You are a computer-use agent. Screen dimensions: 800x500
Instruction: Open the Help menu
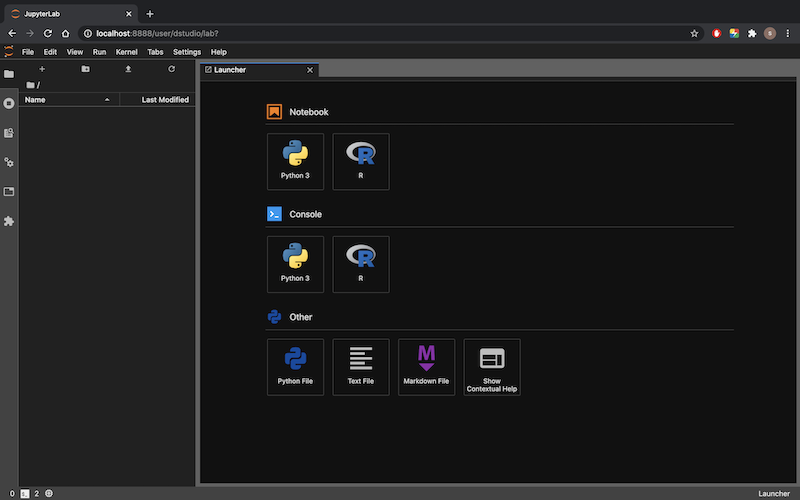pos(218,52)
